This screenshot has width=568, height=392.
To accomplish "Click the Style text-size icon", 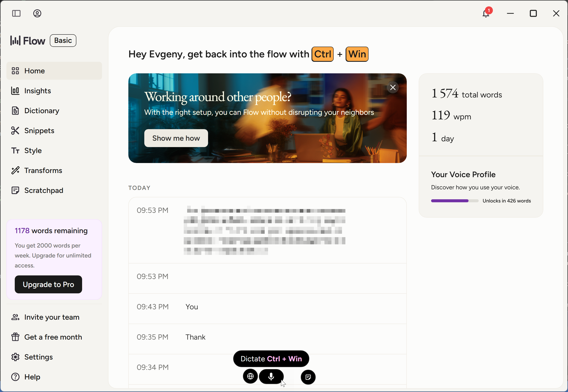I will 15,150.
